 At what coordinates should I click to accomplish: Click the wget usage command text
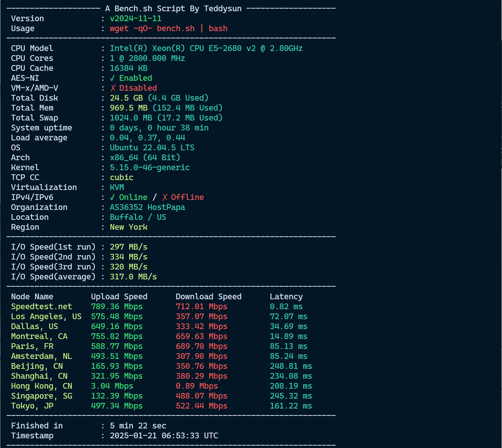click(x=168, y=28)
